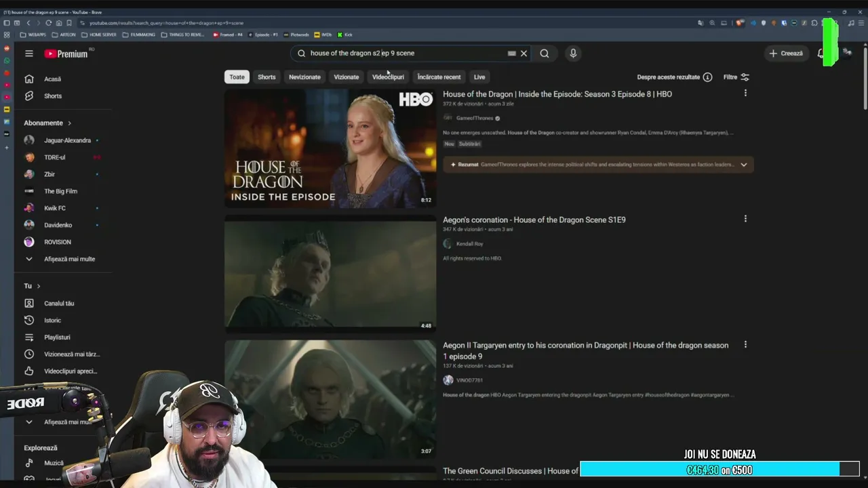Select the Nevizionate filter chip
This screenshot has width=868, height=488.
(304, 77)
